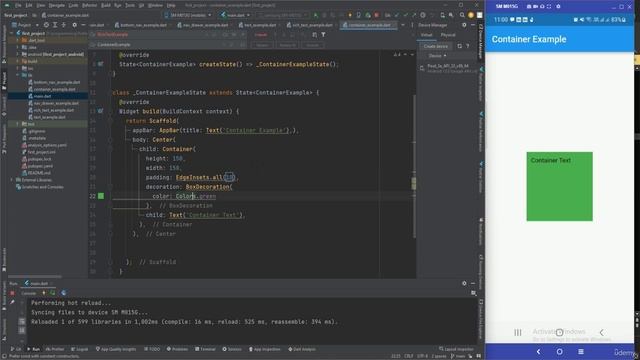Click the stop app red square icon
This screenshot has width=640, height=360.
tap(376, 15)
